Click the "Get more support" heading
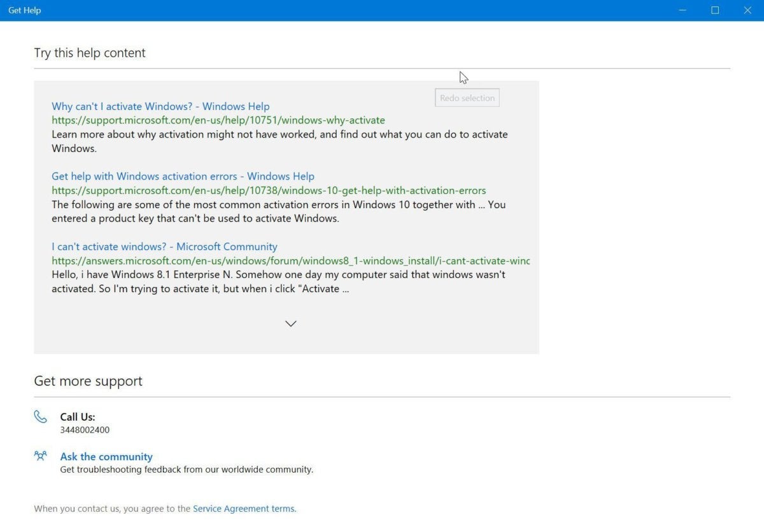This screenshot has height=532, width=764. click(88, 381)
